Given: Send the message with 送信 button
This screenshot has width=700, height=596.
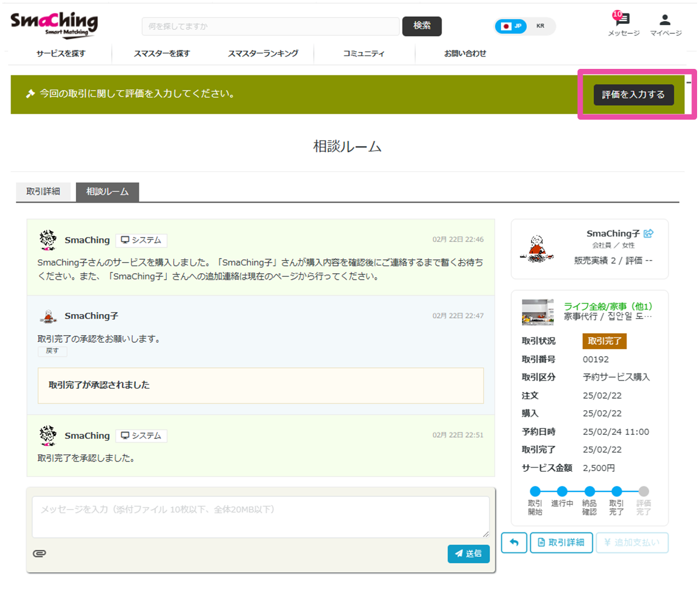Looking at the screenshot, I should [468, 553].
